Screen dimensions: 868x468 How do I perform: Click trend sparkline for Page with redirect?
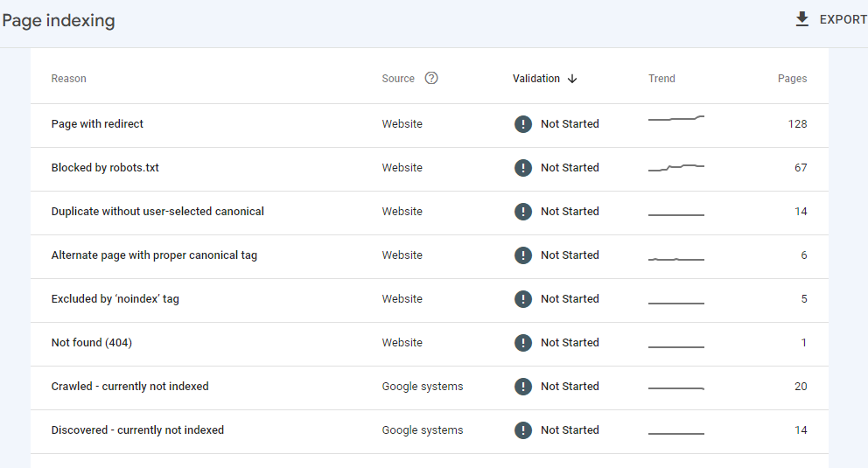click(676, 118)
